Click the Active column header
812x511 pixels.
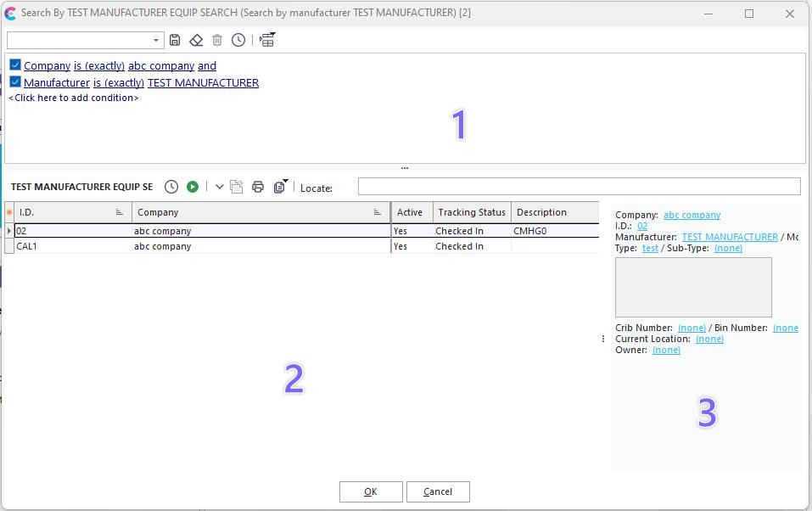410,212
